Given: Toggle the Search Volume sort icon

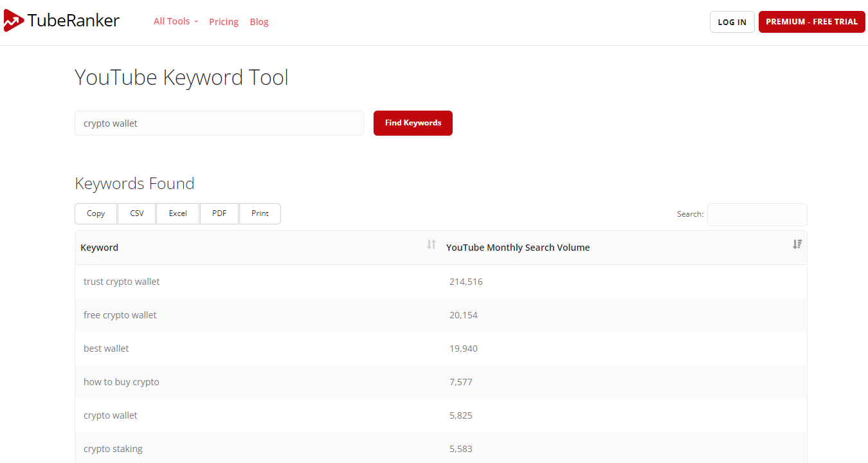Looking at the screenshot, I should [797, 244].
